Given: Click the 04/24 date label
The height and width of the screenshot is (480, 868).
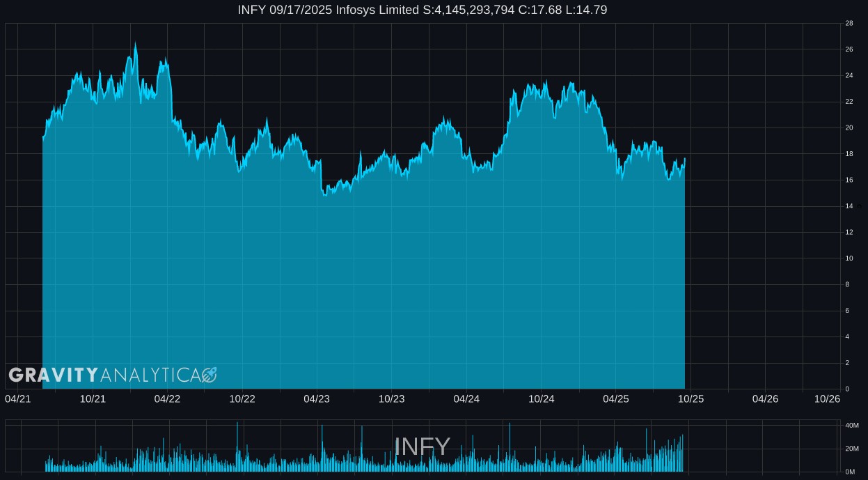Looking at the screenshot, I should tap(466, 398).
